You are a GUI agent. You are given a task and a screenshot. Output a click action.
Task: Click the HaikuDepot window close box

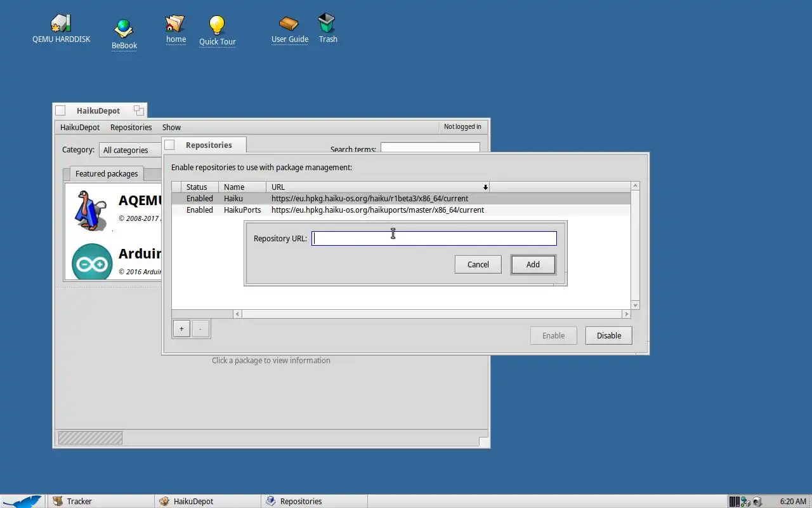coord(60,110)
